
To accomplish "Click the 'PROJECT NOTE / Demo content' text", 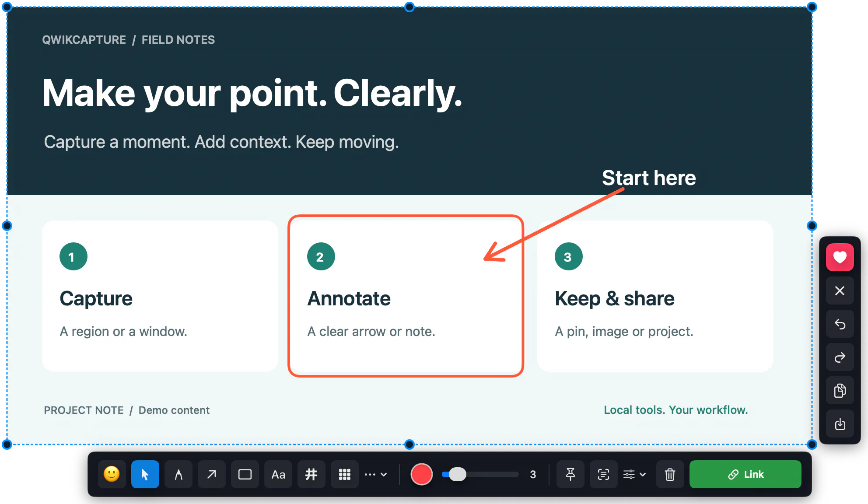I will (x=126, y=410).
